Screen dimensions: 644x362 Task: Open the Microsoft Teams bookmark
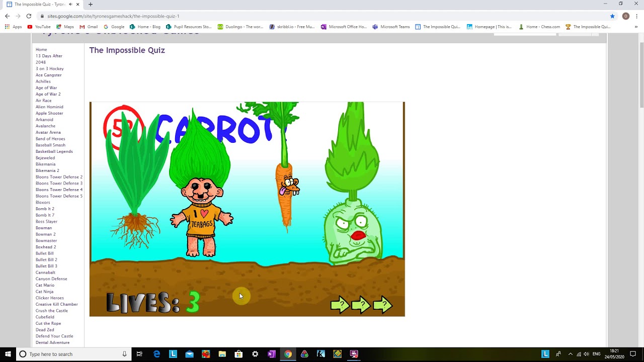pyautogui.click(x=391, y=27)
